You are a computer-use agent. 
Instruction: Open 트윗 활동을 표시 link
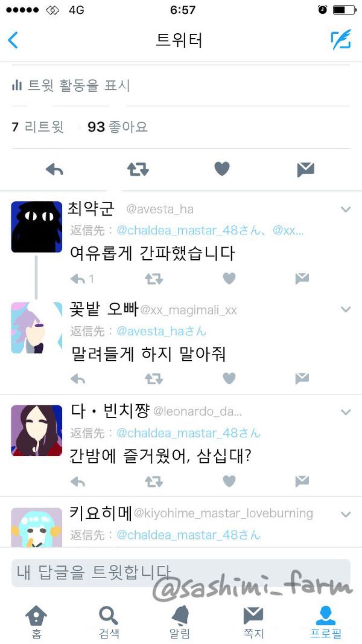click(x=71, y=85)
